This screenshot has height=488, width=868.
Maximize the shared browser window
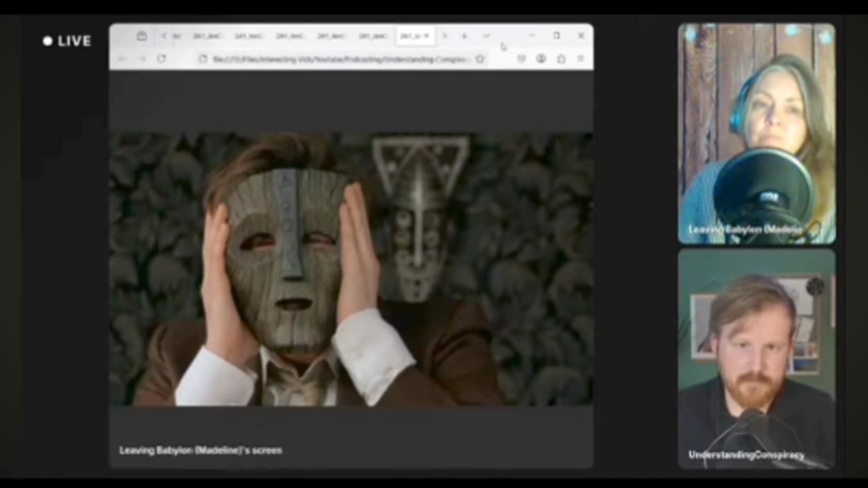(556, 36)
